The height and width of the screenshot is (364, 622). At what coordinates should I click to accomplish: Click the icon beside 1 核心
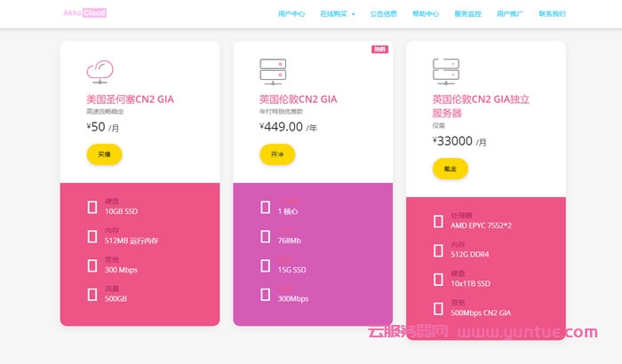click(265, 207)
